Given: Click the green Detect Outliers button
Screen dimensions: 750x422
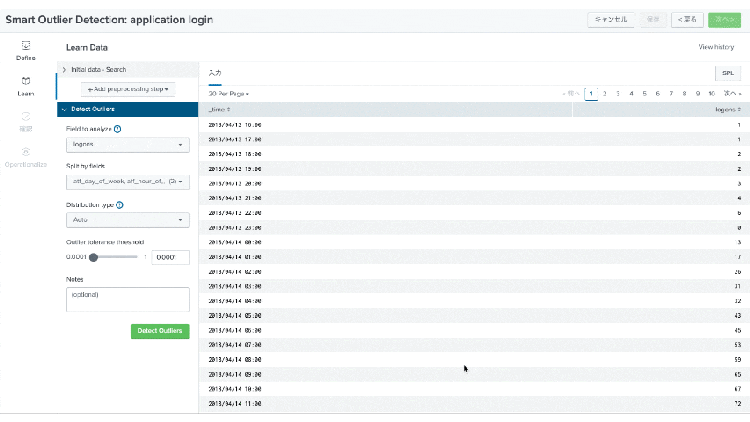Looking at the screenshot, I should pyautogui.click(x=160, y=331).
